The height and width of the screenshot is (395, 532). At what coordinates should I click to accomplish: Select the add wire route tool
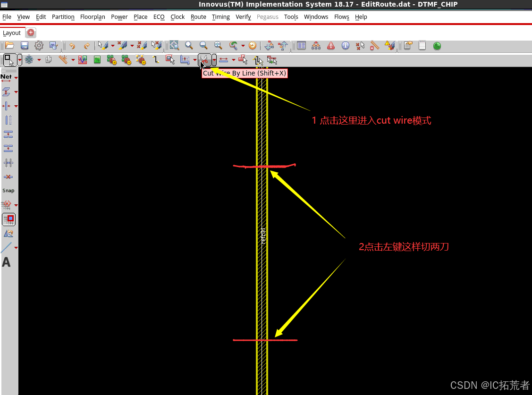coord(156,59)
